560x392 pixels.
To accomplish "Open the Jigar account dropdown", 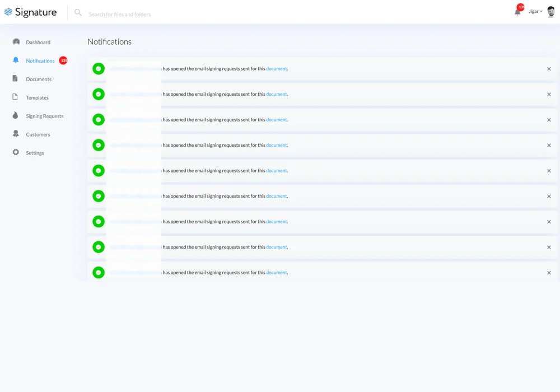I will point(535,11).
